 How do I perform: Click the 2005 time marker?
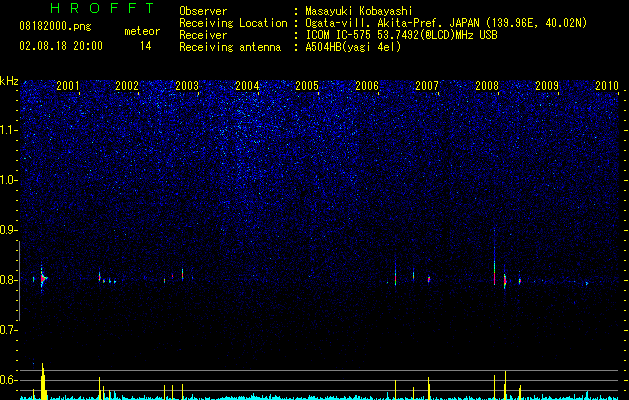(307, 86)
